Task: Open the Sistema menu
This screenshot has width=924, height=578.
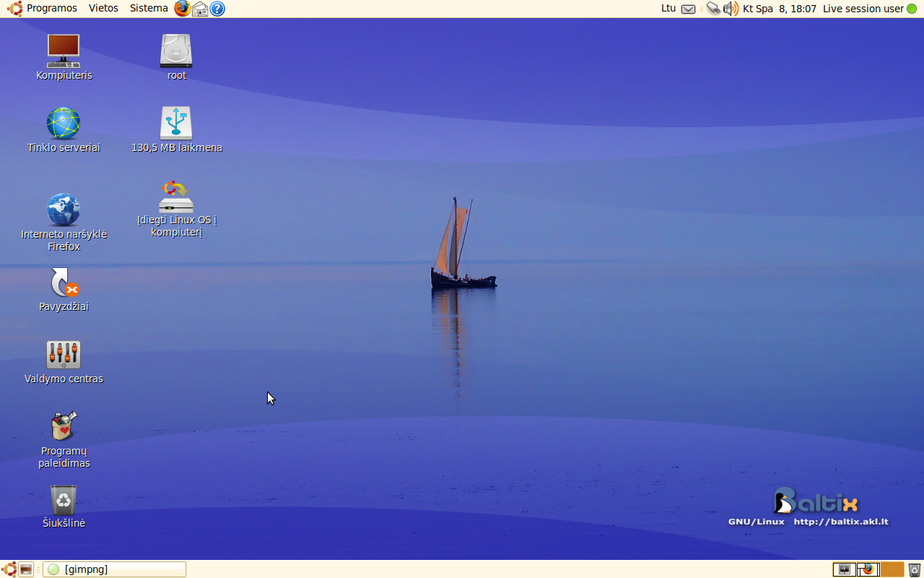Action: (149, 9)
